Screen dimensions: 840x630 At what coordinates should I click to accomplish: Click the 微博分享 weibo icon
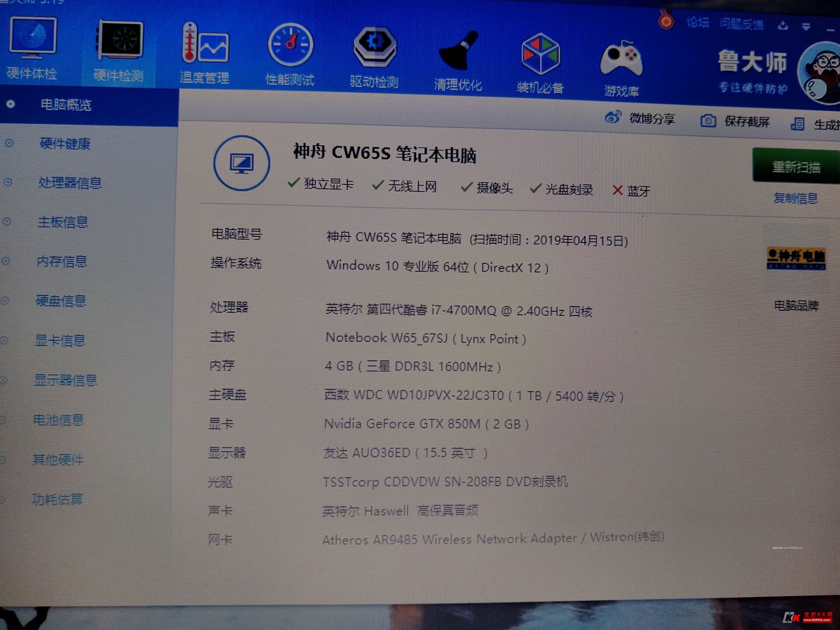[613, 117]
